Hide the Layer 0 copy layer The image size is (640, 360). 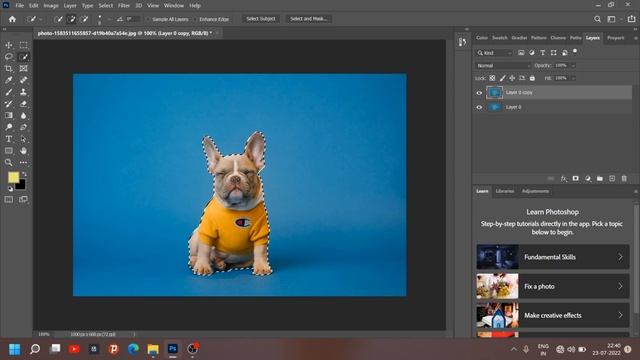(479, 93)
